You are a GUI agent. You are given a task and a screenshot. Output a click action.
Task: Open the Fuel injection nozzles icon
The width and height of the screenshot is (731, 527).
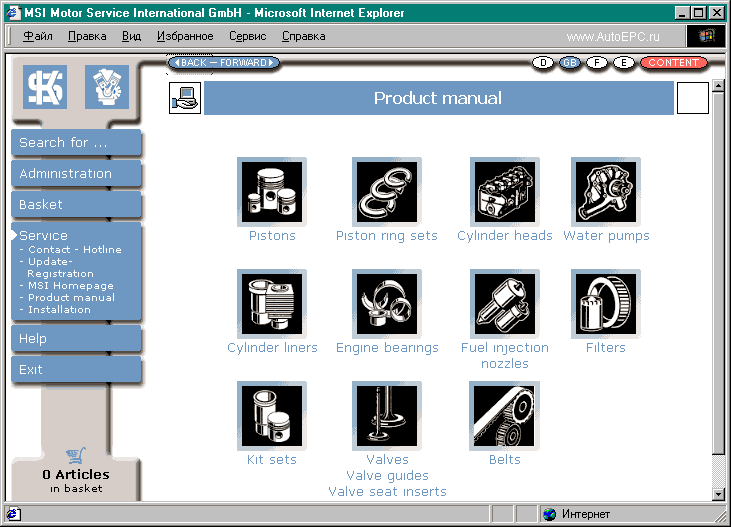[x=505, y=304]
